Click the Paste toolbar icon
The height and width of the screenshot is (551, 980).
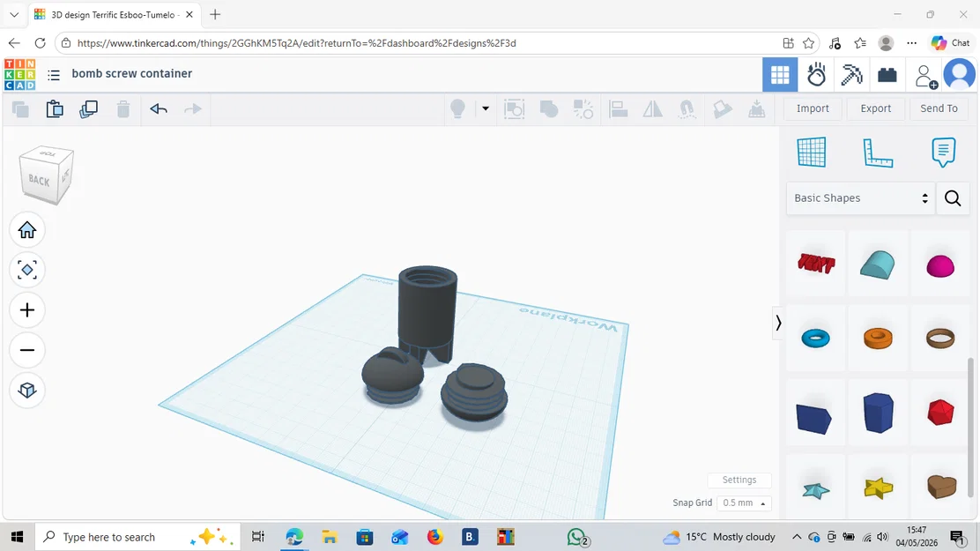click(55, 109)
